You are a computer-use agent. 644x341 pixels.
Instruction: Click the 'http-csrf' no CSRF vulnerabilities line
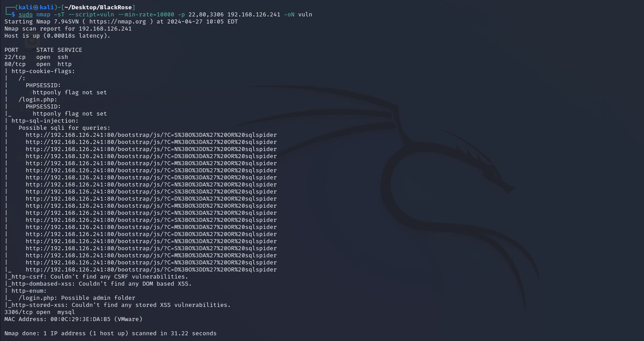(96, 276)
